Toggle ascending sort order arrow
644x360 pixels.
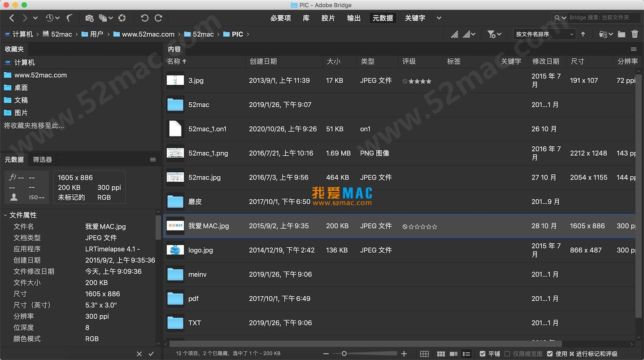click(583, 34)
